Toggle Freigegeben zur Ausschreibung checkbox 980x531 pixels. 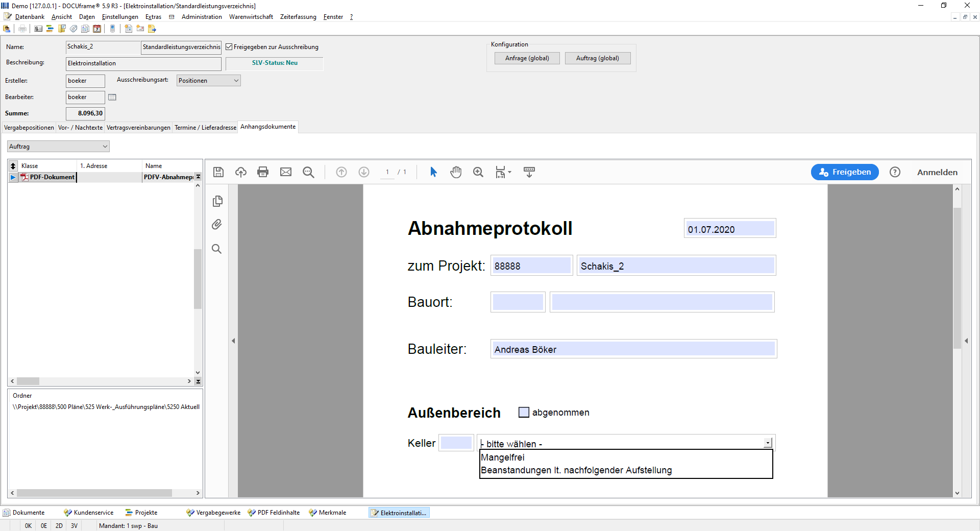[x=229, y=47]
